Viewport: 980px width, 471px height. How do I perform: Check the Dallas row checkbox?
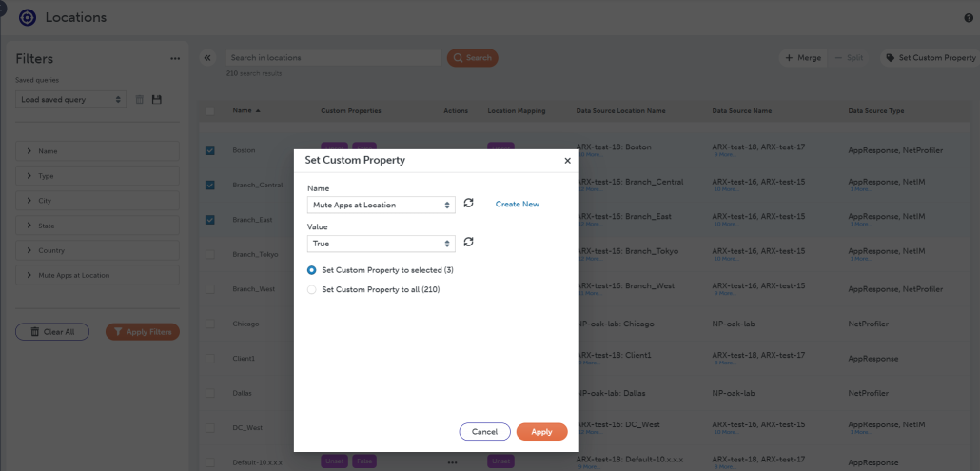tap(210, 394)
